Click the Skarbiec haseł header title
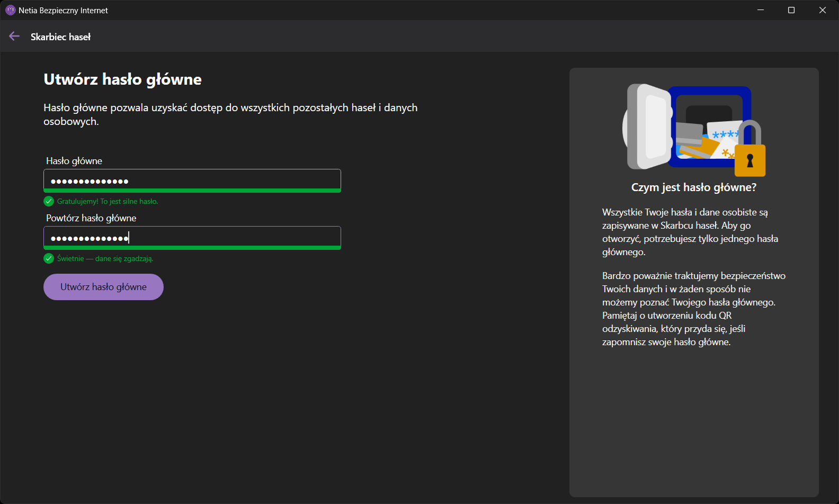The image size is (839, 504). (x=60, y=37)
